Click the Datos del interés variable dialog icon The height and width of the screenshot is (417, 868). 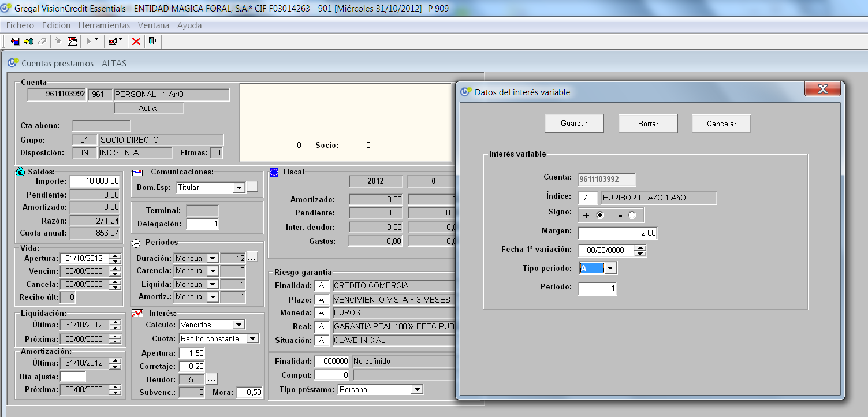[466, 92]
